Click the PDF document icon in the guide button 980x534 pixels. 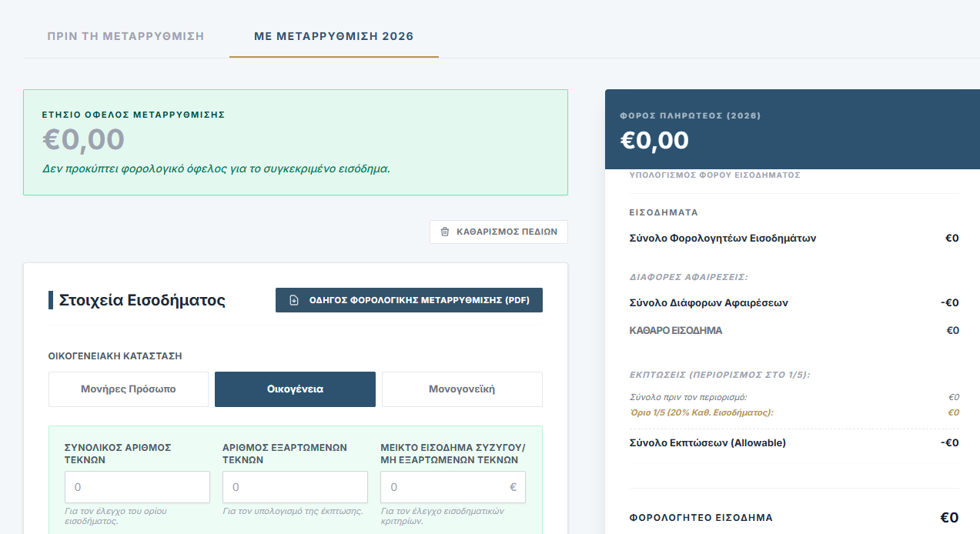click(x=294, y=300)
